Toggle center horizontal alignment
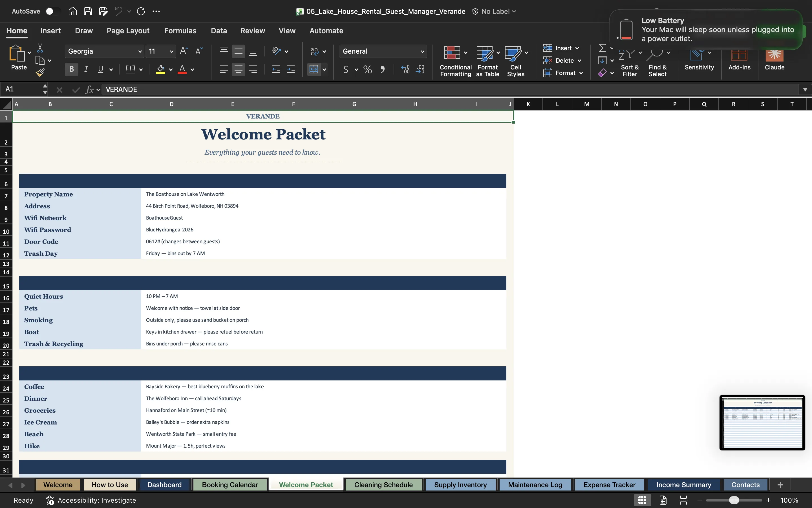 click(x=238, y=69)
